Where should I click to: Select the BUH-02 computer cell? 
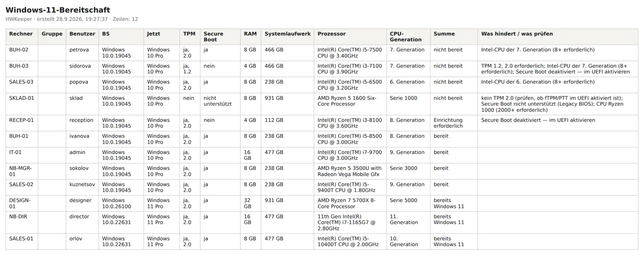tap(22, 53)
